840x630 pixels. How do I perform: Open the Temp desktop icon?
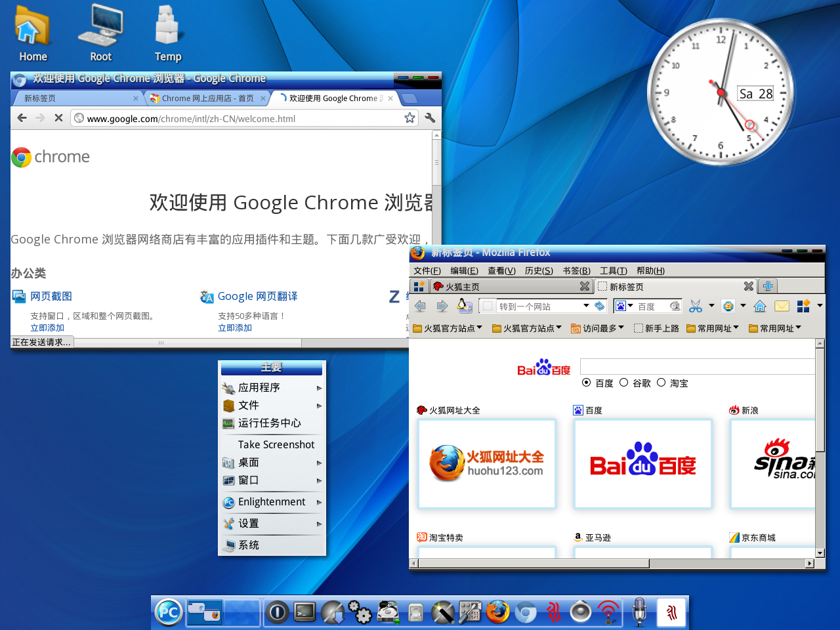[168, 33]
